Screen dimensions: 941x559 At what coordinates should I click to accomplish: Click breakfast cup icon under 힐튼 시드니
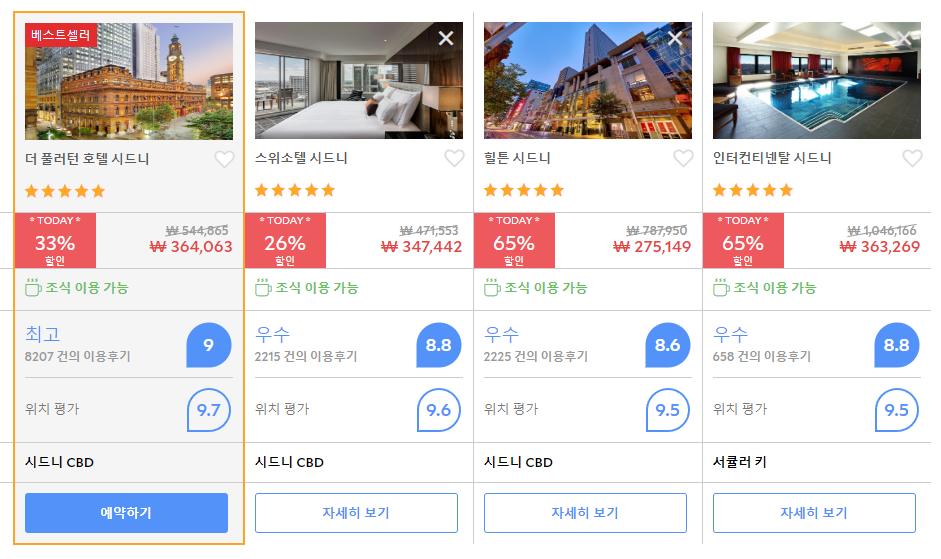point(492,288)
